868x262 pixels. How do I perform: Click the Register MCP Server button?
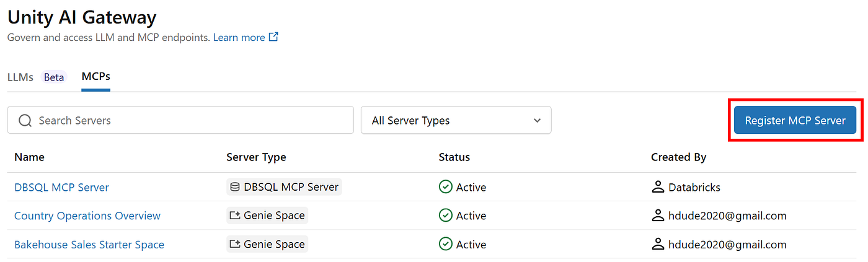pos(795,120)
